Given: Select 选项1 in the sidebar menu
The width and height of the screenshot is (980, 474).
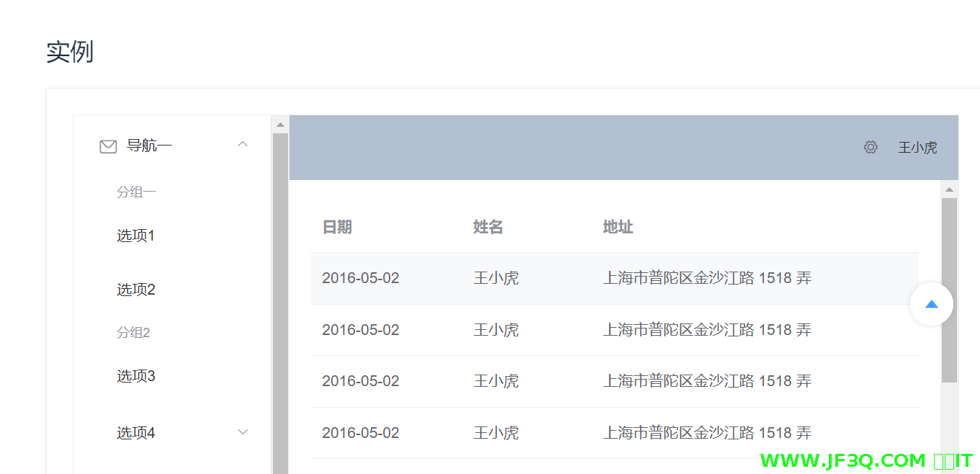Looking at the screenshot, I should (x=136, y=236).
